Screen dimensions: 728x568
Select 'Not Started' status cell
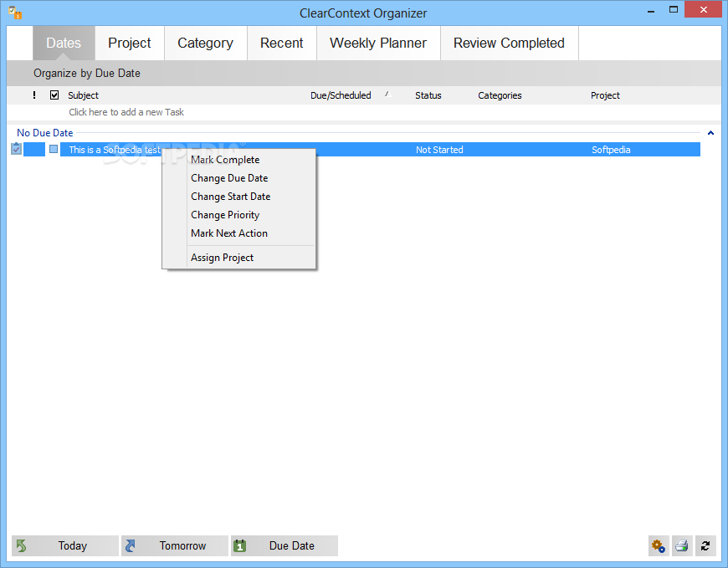click(x=439, y=150)
